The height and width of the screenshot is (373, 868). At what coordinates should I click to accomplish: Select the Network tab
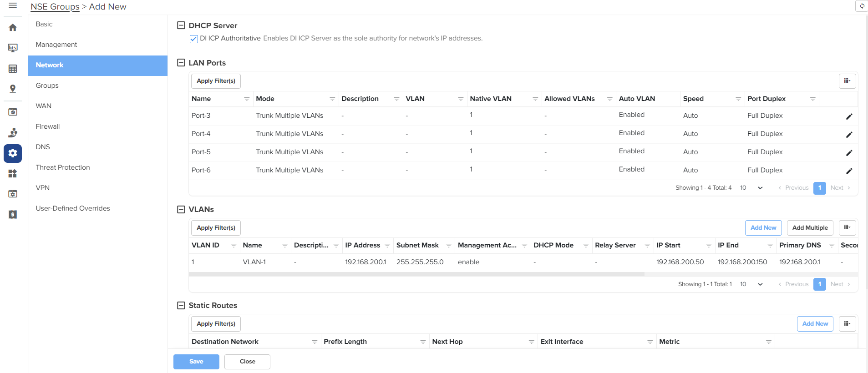click(98, 65)
